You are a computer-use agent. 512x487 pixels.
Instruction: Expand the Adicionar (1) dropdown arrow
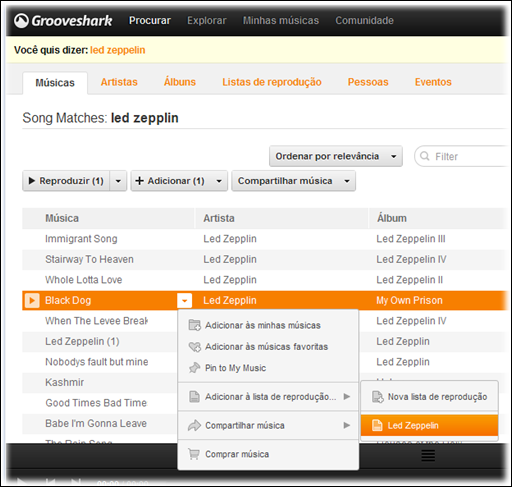pyautogui.click(x=219, y=181)
